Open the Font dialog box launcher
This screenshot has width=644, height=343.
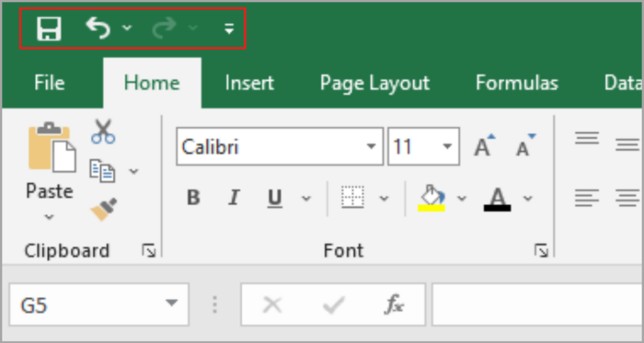tap(541, 250)
